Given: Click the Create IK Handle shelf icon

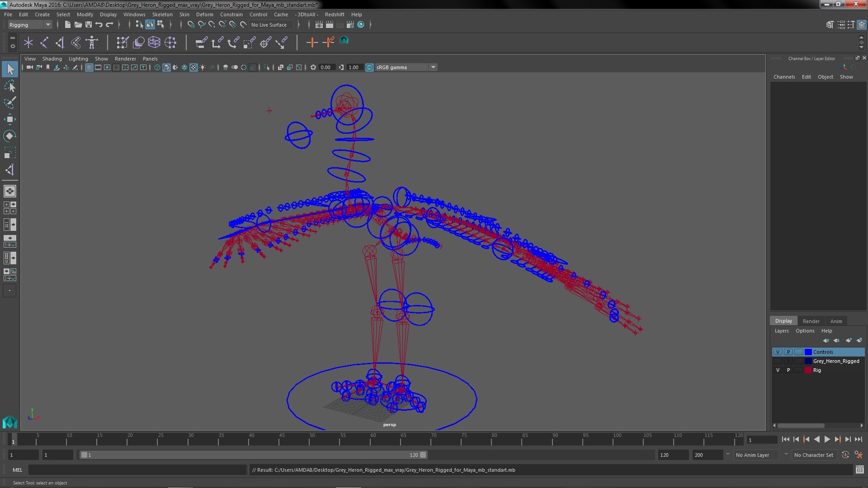Looking at the screenshot, I should tap(60, 42).
